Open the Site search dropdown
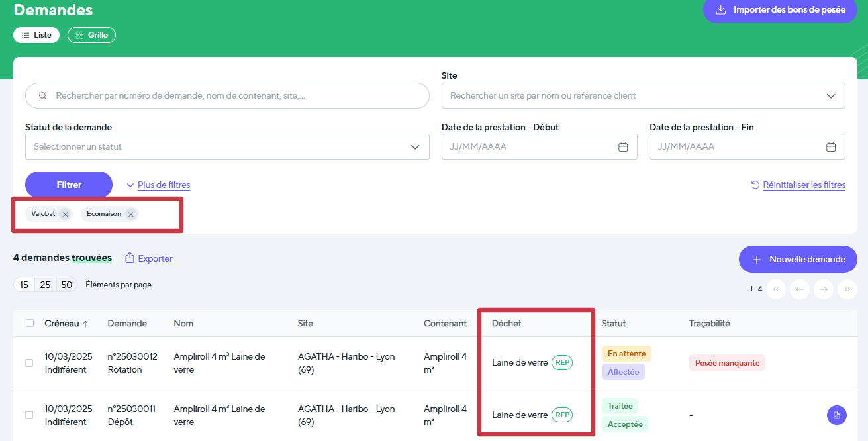This screenshot has width=868, height=441. tap(643, 96)
